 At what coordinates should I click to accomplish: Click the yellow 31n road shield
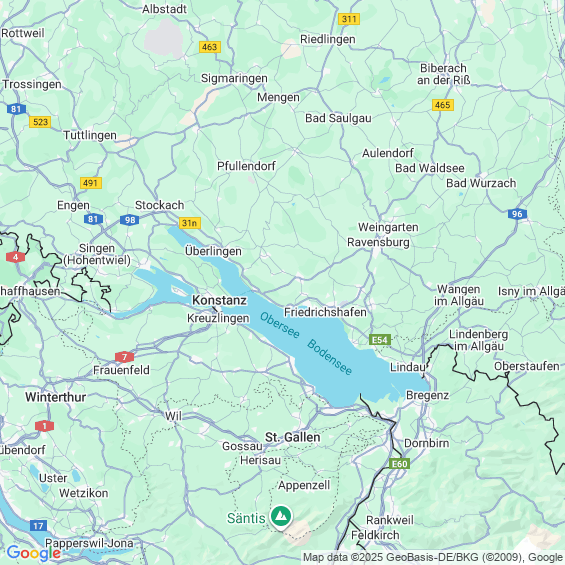coord(190,223)
